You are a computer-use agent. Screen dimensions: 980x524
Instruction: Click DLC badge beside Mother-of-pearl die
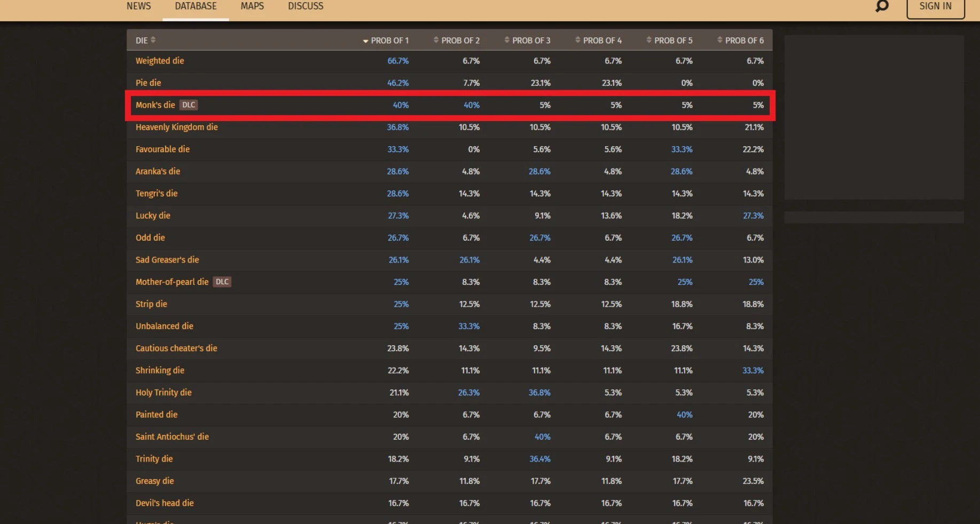tap(222, 282)
